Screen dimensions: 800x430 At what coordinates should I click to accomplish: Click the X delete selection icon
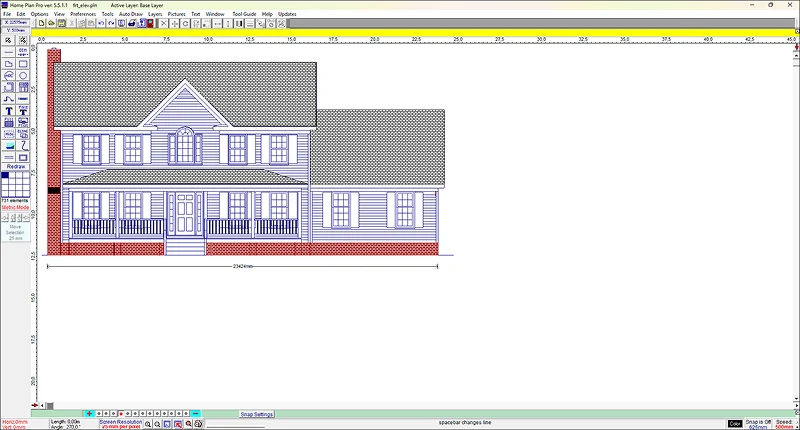coord(164,23)
